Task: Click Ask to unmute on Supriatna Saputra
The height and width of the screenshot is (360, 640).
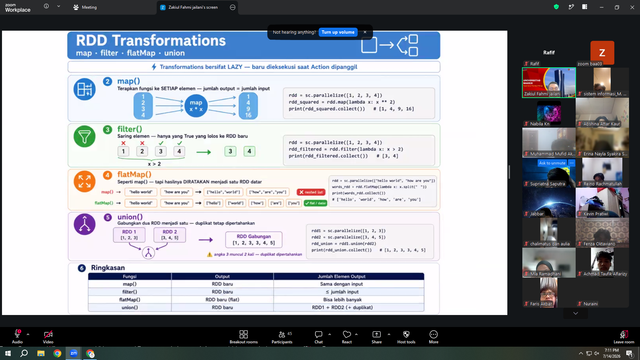Action: [552, 163]
